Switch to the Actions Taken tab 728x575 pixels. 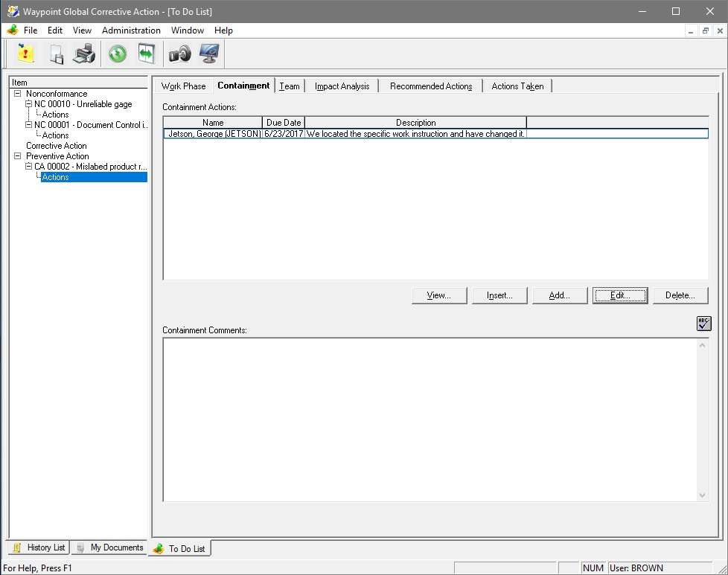(517, 86)
